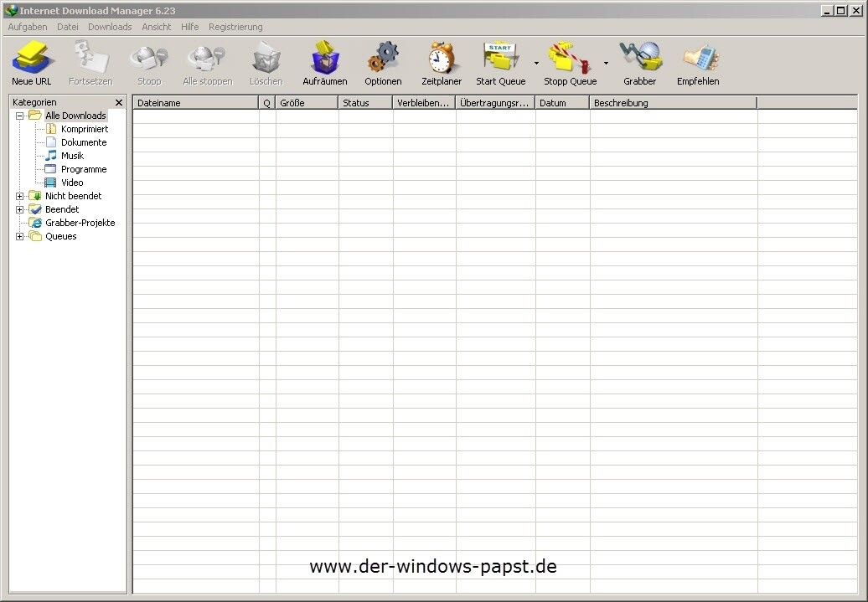Image resolution: width=868 pixels, height=602 pixels.
Task: Collapse the Alle Downloads tree node
Action: point(20,116)
